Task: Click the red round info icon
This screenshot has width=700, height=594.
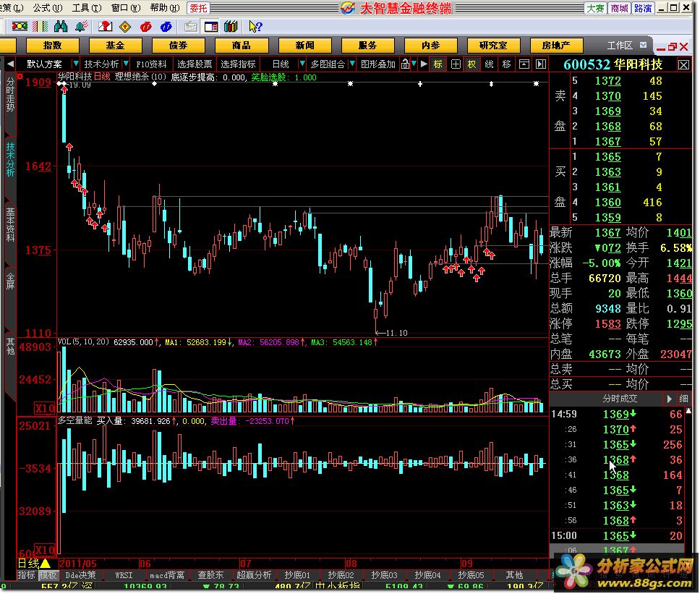Action: point(145,27)
